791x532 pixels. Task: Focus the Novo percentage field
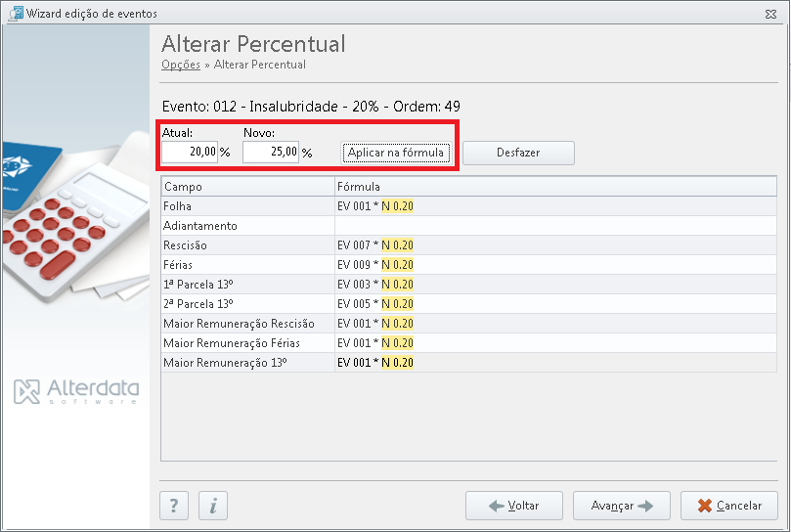click(x=271, y=152)
